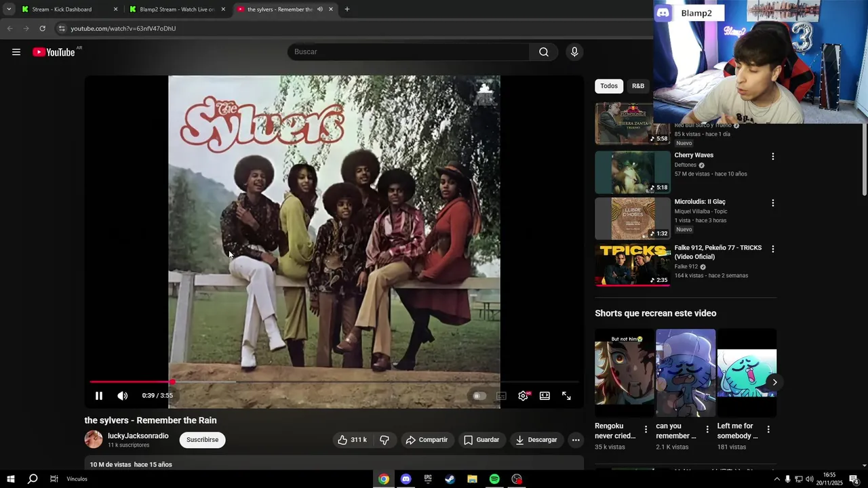Image resolution: width=868 pixels, height=488 pixels.
Task: Switch to Blamp2 Stream browser tab
Action: (176, 9)
